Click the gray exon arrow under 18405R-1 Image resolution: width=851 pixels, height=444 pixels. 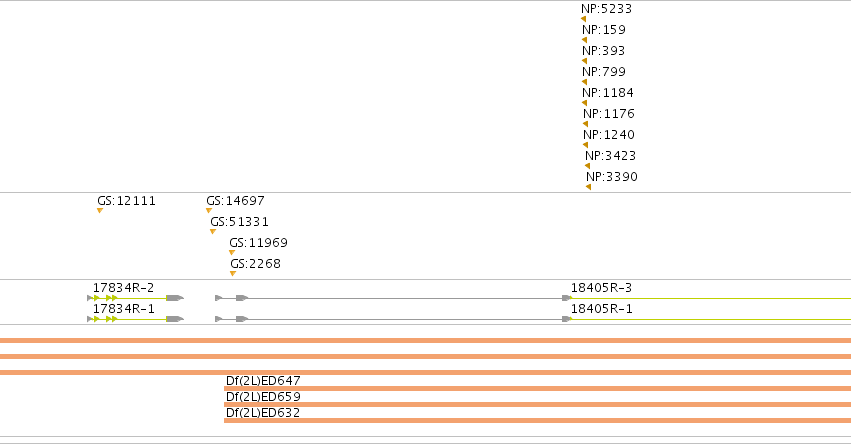point(567,319)
